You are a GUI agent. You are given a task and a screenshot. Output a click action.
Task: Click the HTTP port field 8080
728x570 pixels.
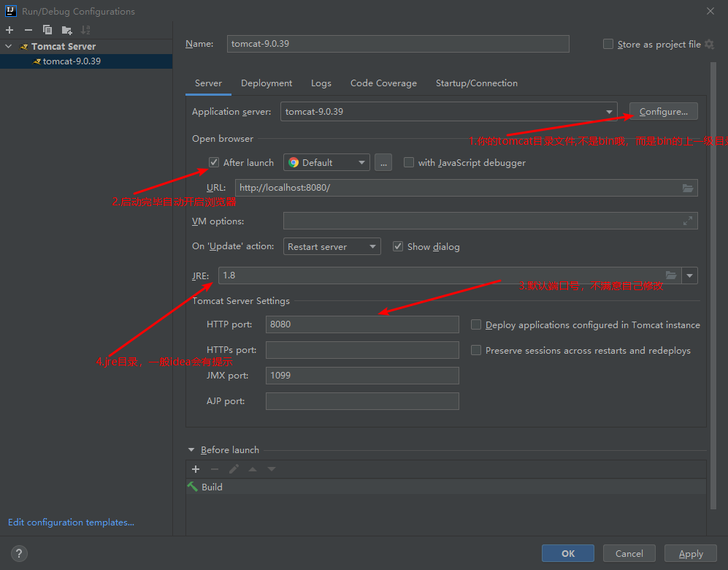tap(362, 324)
